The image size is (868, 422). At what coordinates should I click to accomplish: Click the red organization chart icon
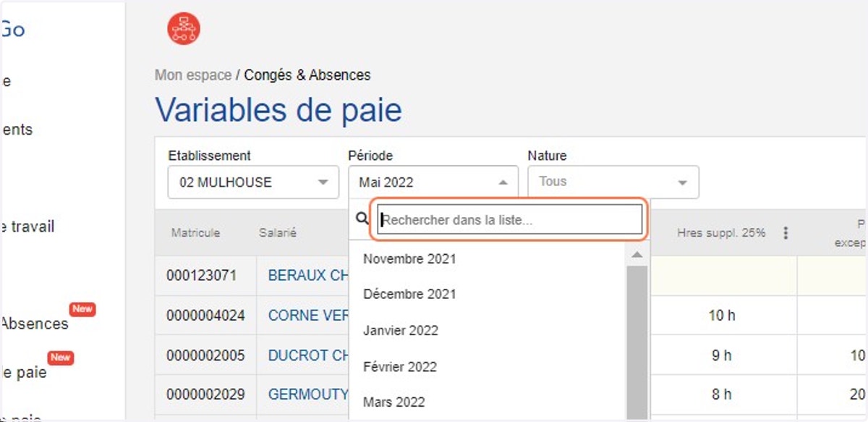point(184,29)
